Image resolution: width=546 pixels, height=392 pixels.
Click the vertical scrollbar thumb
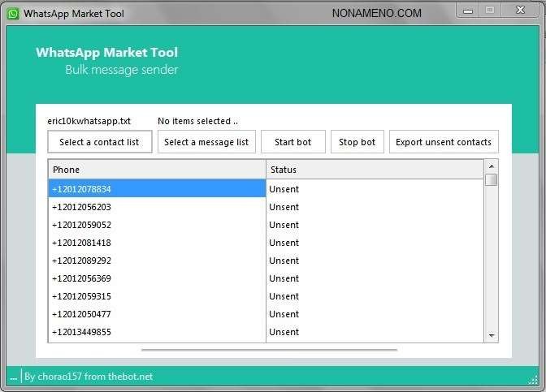pyautogui.click(x=492, y=179)
